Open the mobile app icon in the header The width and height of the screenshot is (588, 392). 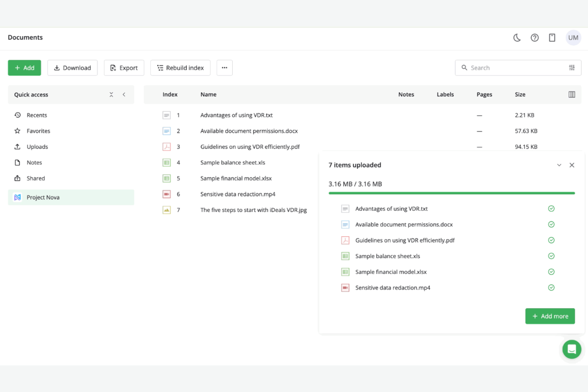click(x=552, y=37)
